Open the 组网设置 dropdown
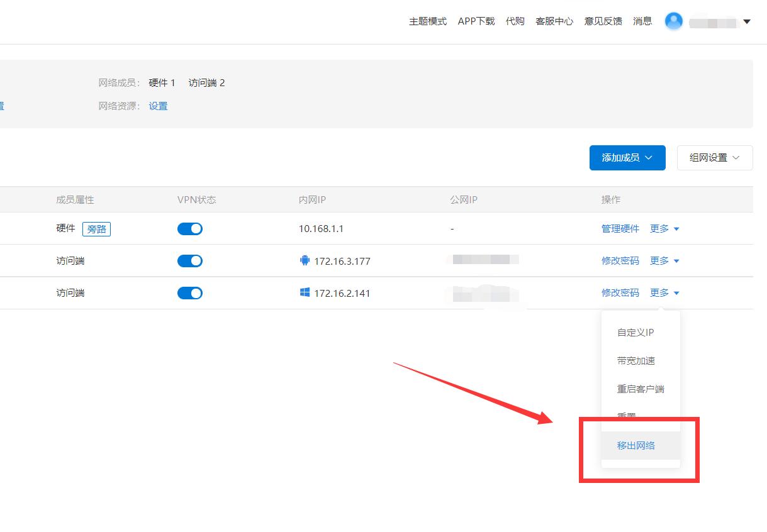 pos(714,158)
